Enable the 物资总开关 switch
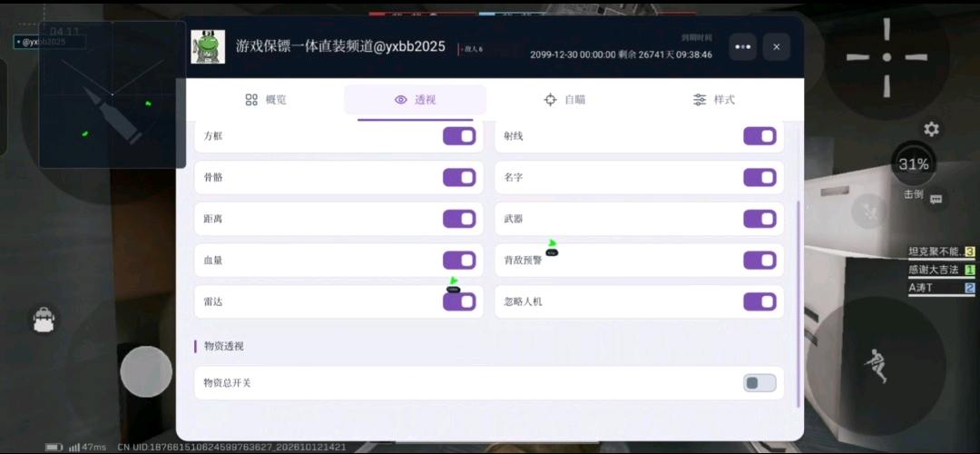The width and height of the screenshot is (980, 454). tap(760, 382)
